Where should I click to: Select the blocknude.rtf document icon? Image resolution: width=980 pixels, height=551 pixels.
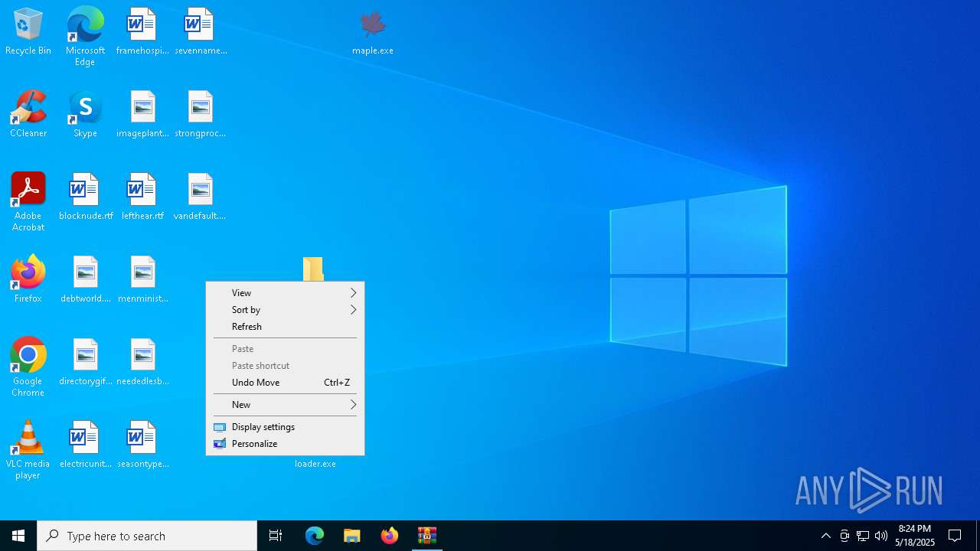click(85, 197)
